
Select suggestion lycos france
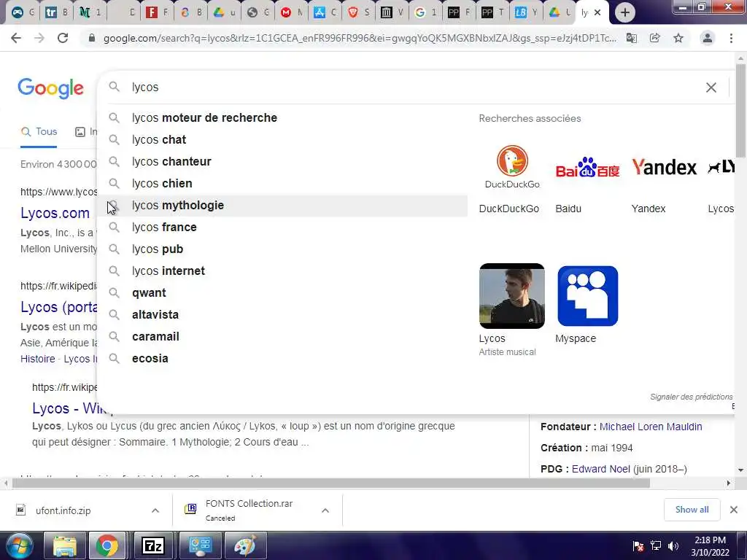[x=282, y=227]
